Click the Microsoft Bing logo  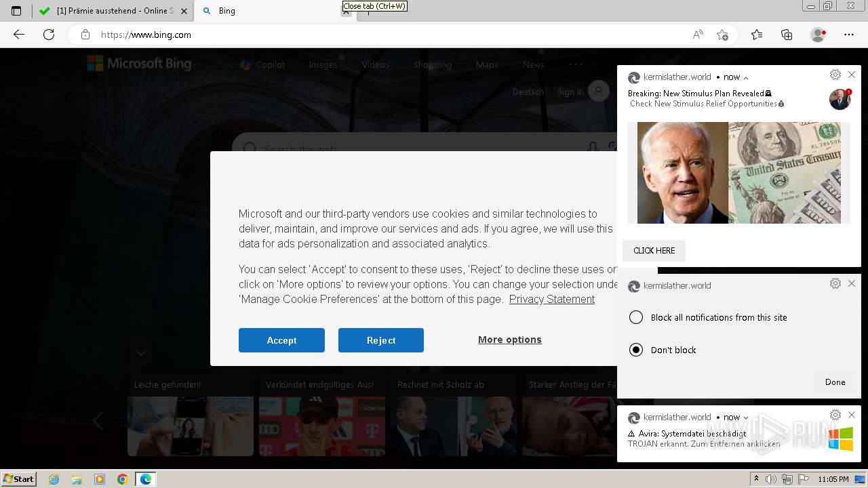pos(139,64)
